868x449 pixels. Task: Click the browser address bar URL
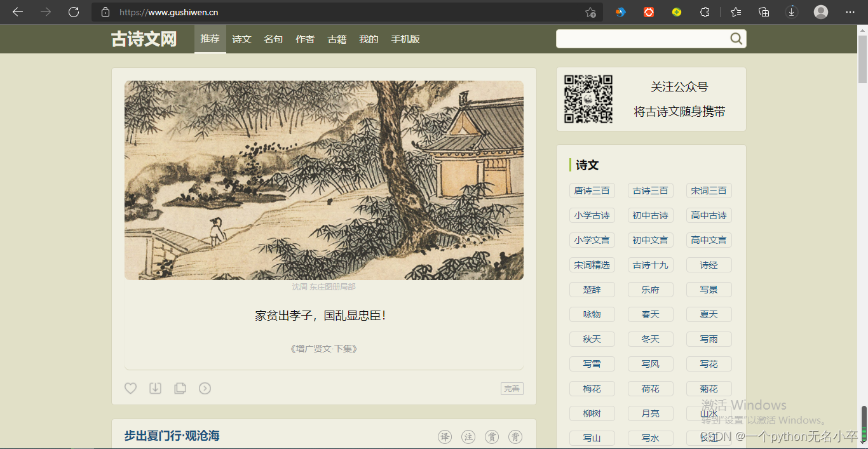tap(169, 12)
